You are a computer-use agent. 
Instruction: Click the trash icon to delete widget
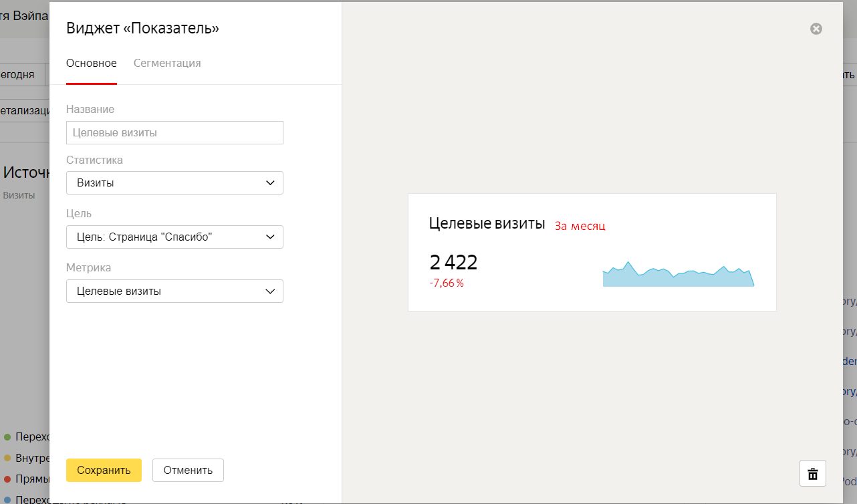tap(813, 474)
